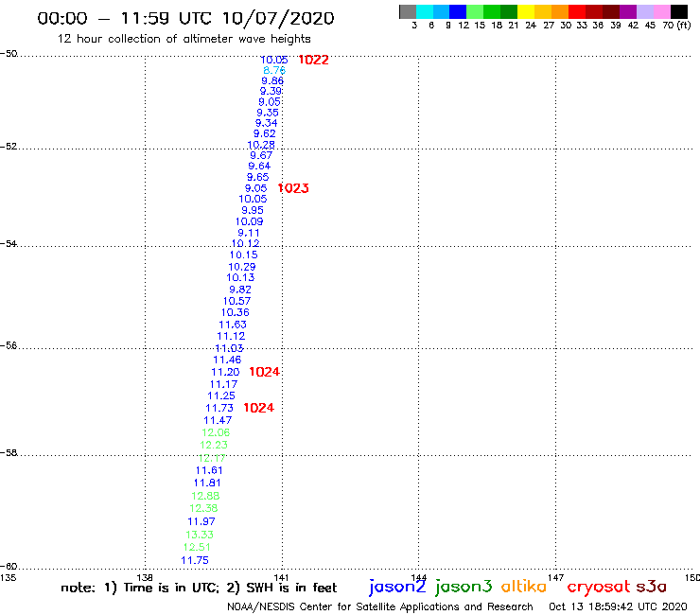The height and width of the screenshot is (615, 700).
Task: Click the cyan swatch in the color scale
Action: pyautogui.click(x=425, y=11)
